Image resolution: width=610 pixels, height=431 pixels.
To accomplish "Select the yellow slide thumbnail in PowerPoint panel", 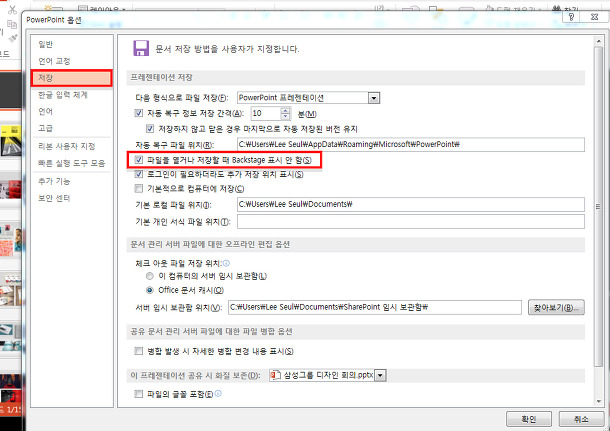I will [11, 140].
